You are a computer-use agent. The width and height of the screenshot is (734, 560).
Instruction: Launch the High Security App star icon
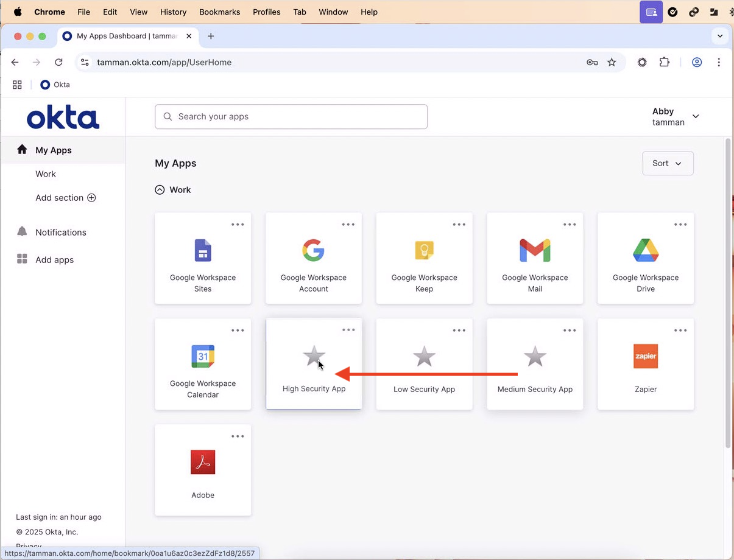(x=314, y=356)
